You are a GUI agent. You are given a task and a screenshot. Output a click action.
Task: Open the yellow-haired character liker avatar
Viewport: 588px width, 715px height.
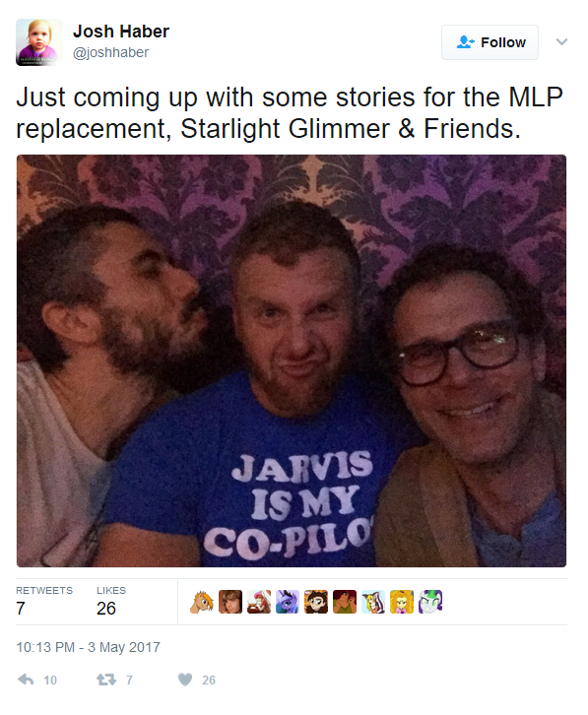coord(402,602)
